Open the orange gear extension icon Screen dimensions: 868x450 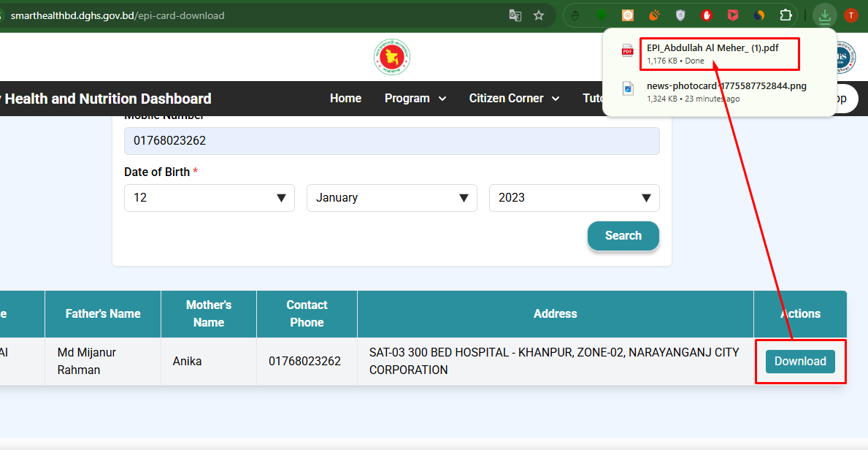pos(627,15)
